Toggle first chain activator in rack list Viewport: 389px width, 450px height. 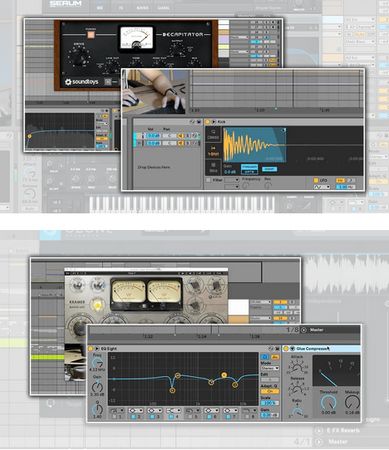pyautogui.click(x=181, y=136)
